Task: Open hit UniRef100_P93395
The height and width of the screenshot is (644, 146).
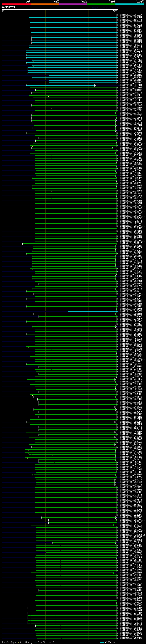Action: pyautogui.click(x=131, y=35)
